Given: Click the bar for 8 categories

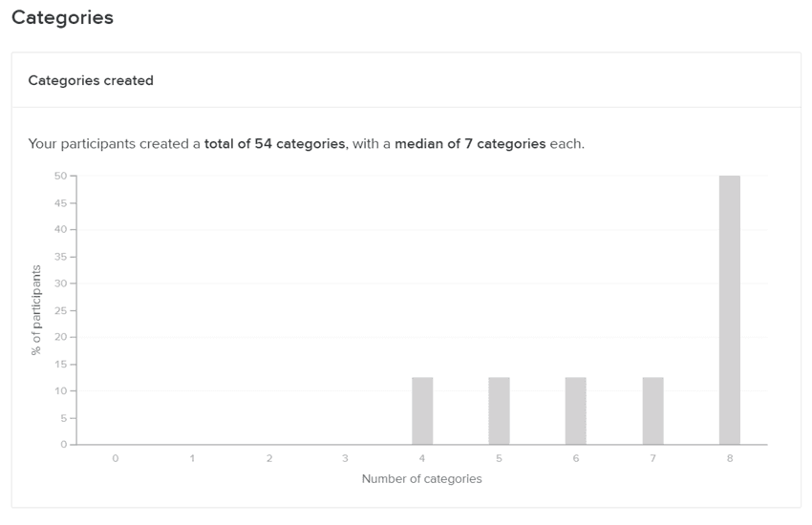Looking at the screenshot, I should pos(729,310).
